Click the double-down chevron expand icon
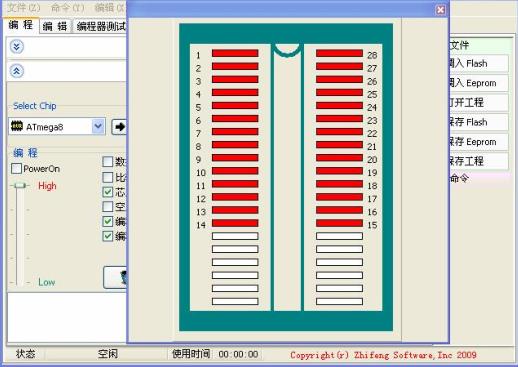Screen dimensions: 518x367 pyautogui.click(x=17, y=47)
